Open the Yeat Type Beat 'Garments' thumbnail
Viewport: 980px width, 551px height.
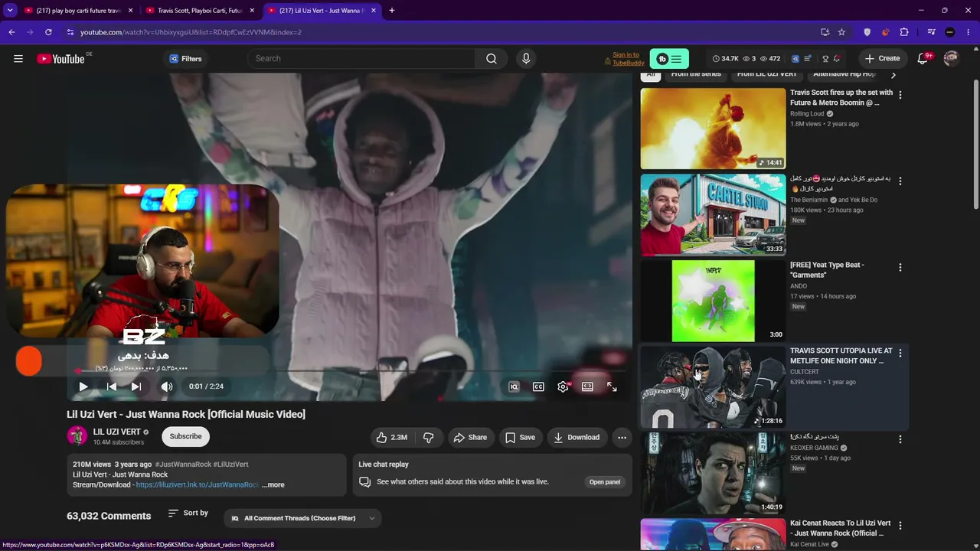[x=713, y=301]
